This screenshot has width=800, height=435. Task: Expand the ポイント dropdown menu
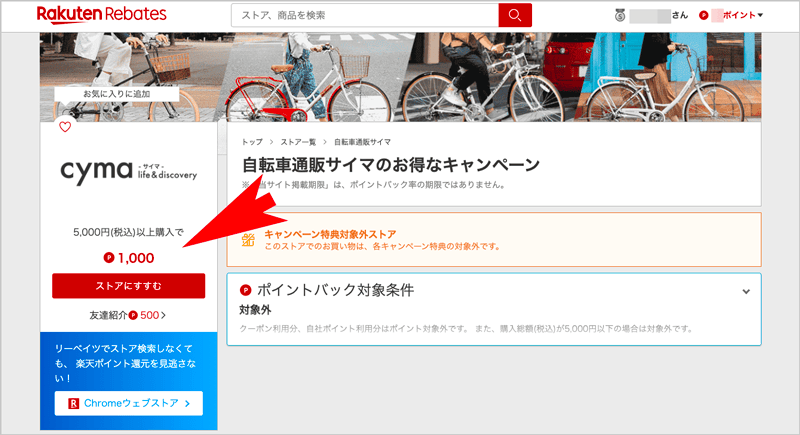742,15
